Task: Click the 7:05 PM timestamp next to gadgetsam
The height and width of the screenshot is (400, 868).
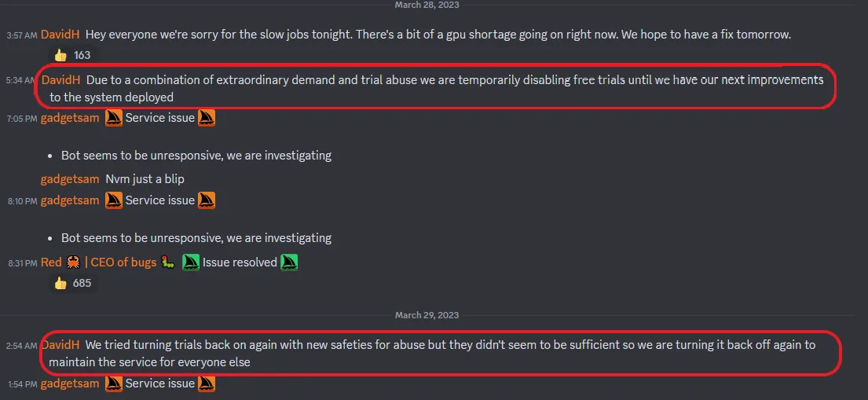Action: (21, 119)
